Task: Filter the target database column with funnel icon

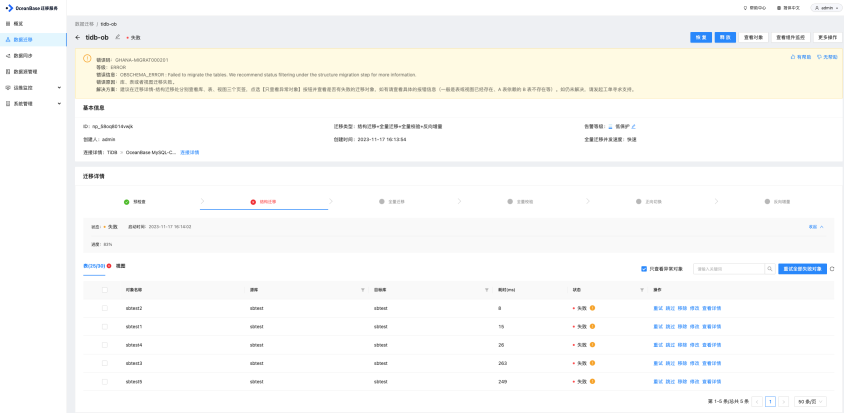Action: click(487, 290)
